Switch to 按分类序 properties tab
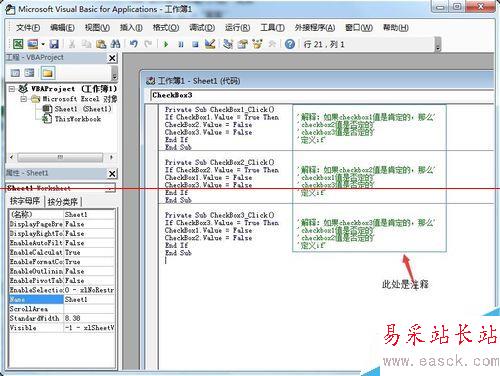Screen dimensions: 500x376 [x=63, y=201]
